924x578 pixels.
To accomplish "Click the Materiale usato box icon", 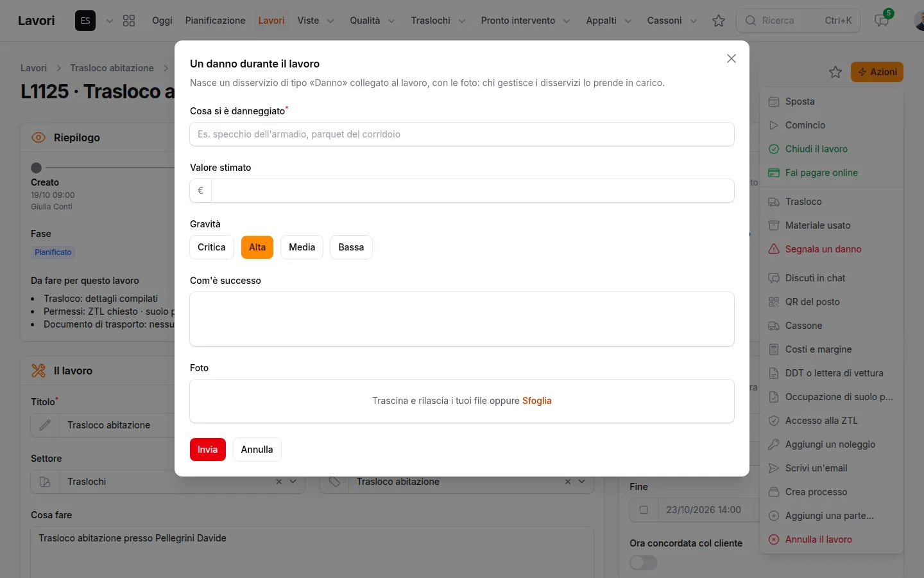I will coord(774,225).
